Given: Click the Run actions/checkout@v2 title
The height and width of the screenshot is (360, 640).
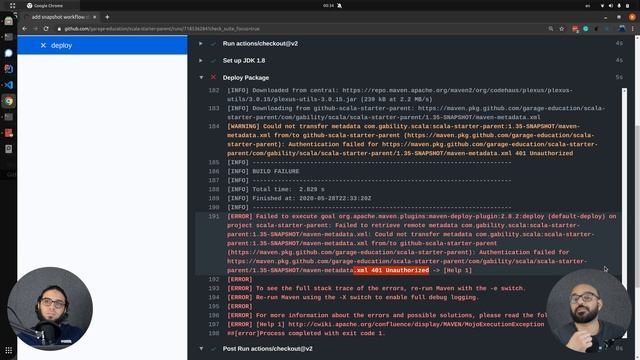Looking at the screenshot, I should [260, 43].
